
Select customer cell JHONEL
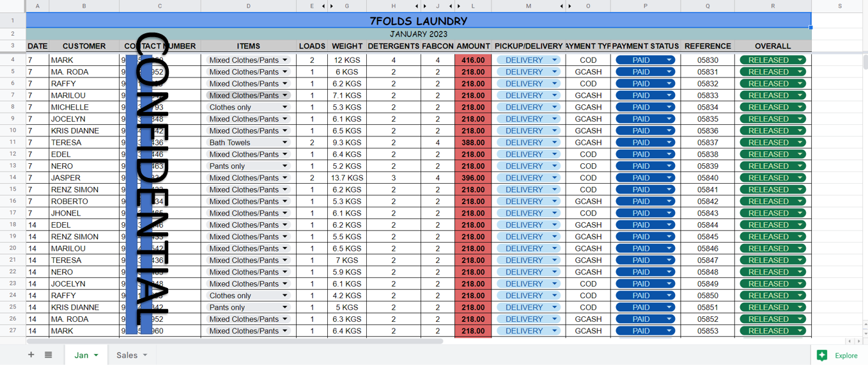pos(84,213)
